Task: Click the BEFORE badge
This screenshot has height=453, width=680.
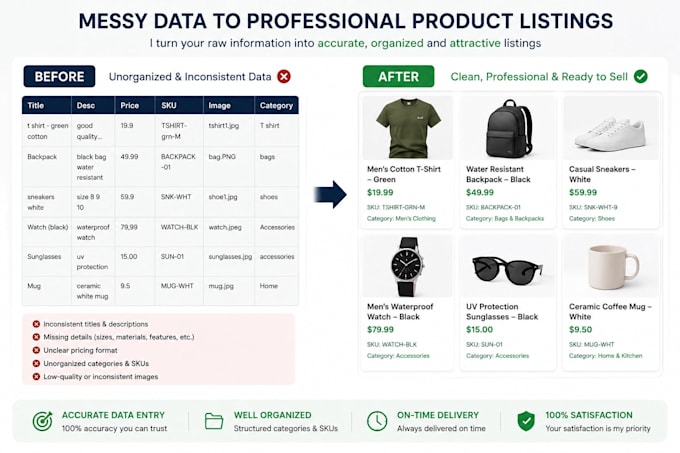Action: (59, 77)
